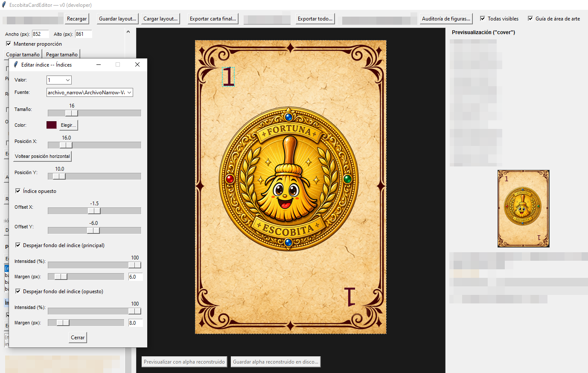The width and height of the screenshot is (588, 373).
Task: Toggle Guía de área de arte checkbox
Action: (530, 18)
